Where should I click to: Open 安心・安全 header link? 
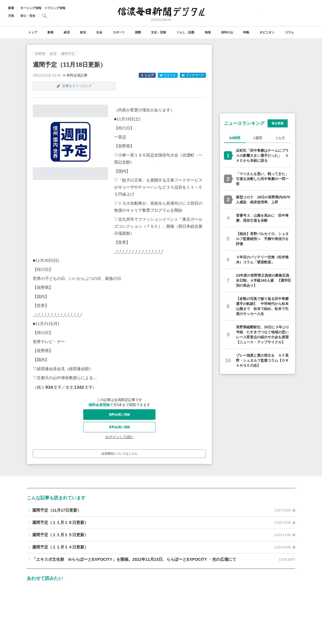(28, 16)
